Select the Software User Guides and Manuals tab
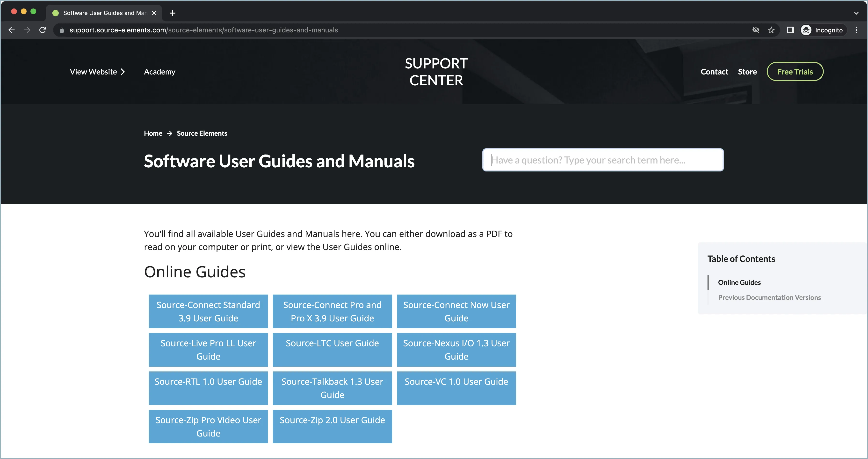Viewport: 868px width, 459px height. (104, 13)
